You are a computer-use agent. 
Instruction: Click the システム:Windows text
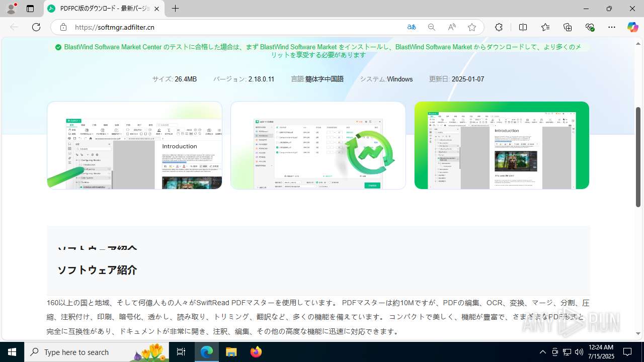(x=386, y=79)
